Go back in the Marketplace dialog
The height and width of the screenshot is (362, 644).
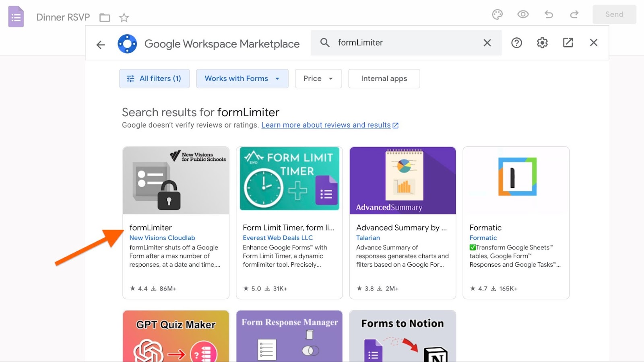[x=101, y=45]
